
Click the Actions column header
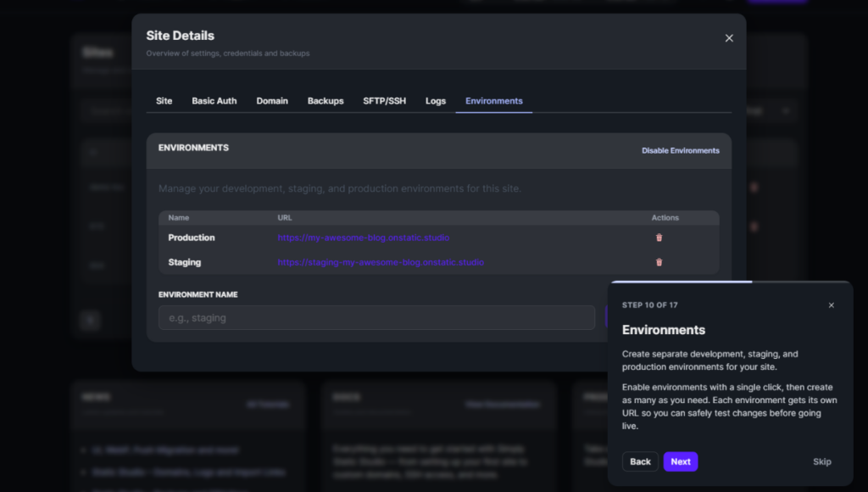click(665, 218)
